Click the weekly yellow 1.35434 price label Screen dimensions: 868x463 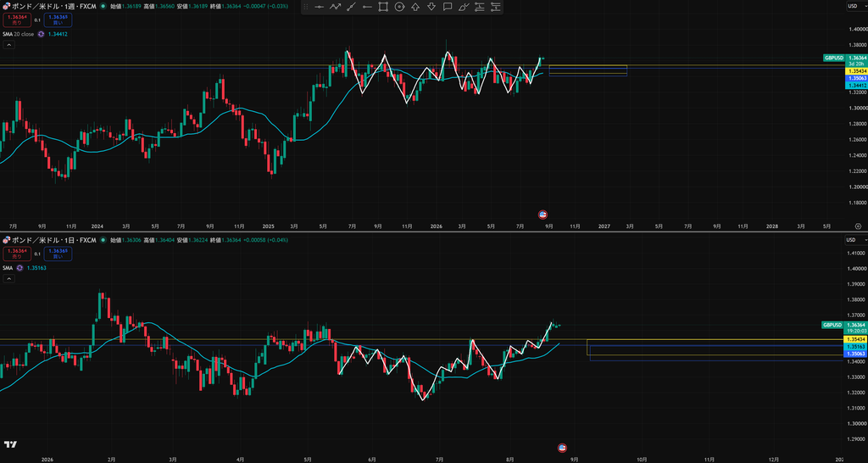855,71
